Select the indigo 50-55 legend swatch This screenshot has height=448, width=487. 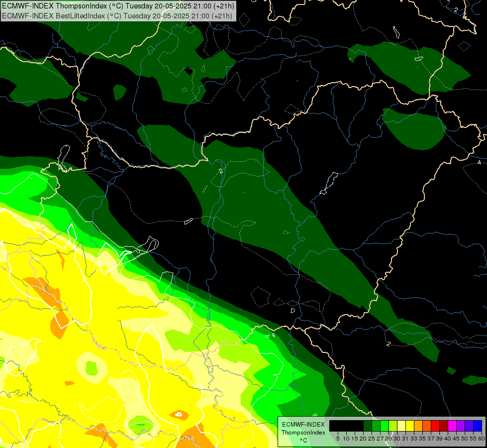pos(469,426)
